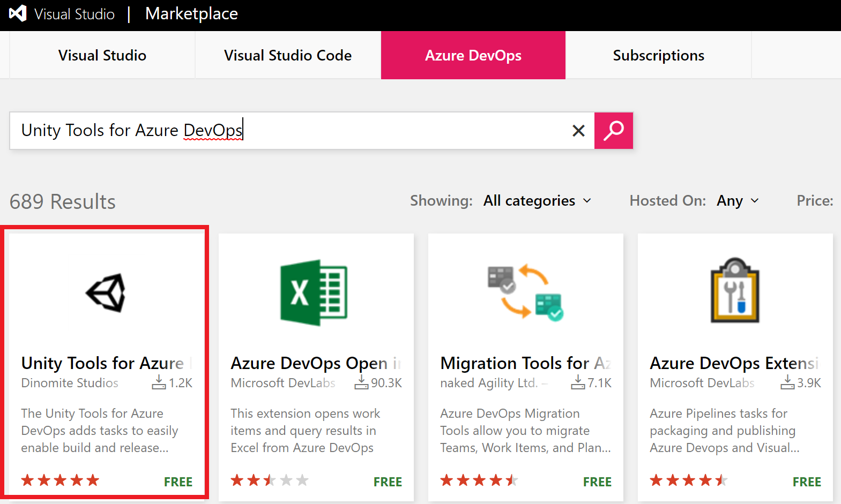841x504 pixels.
Task: Click the magnifier search button
Action: (614, 131)
